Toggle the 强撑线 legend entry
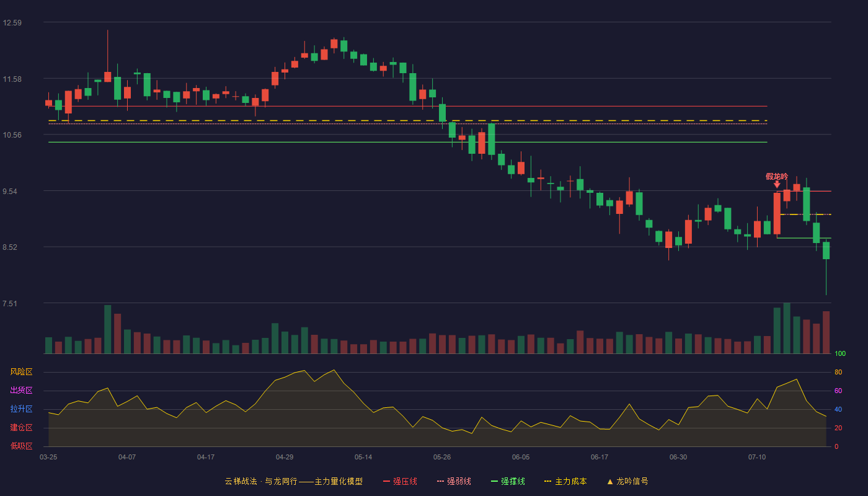The height and width of the screenshot is (496, 868). [508, 481]
